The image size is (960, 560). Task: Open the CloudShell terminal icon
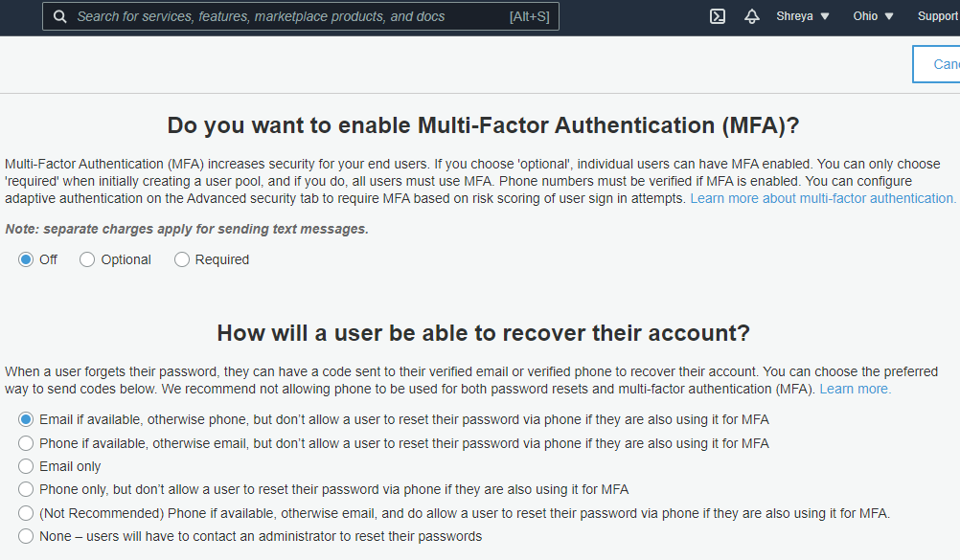[717, 16]
